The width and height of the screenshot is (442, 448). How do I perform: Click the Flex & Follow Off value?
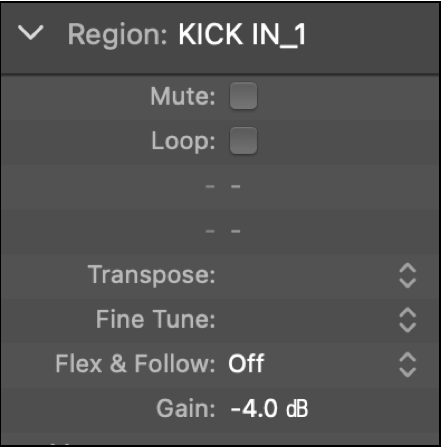(x=246, y=364)
